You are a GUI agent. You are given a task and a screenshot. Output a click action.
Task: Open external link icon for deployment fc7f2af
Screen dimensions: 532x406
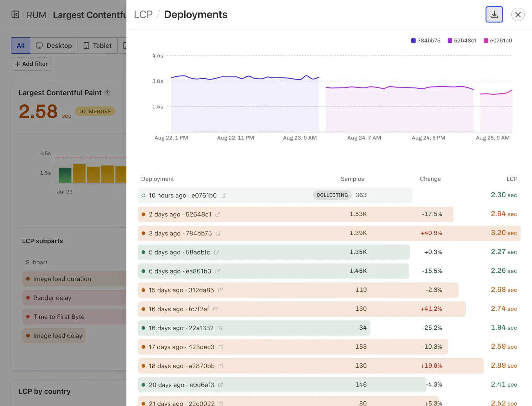(215, 309)
